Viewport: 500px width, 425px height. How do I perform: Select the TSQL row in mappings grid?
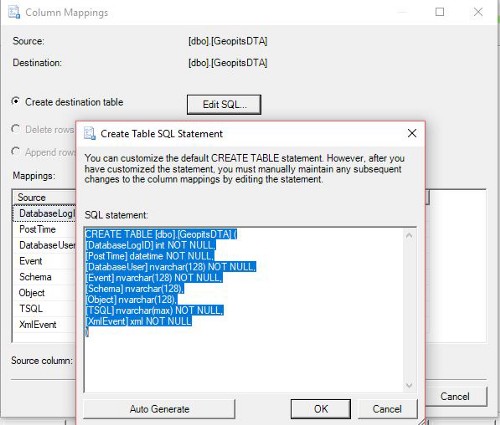pyautogui.click(x=45, y=308)
